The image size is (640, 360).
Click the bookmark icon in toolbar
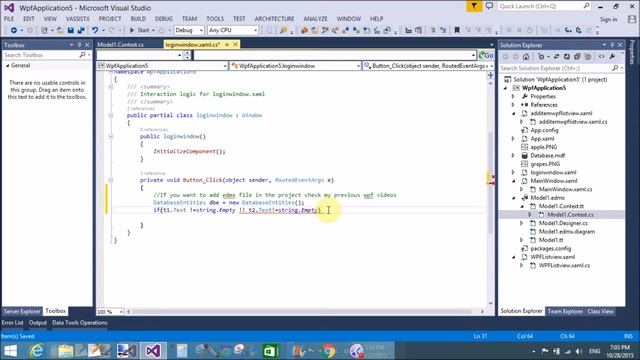(457, 30)
